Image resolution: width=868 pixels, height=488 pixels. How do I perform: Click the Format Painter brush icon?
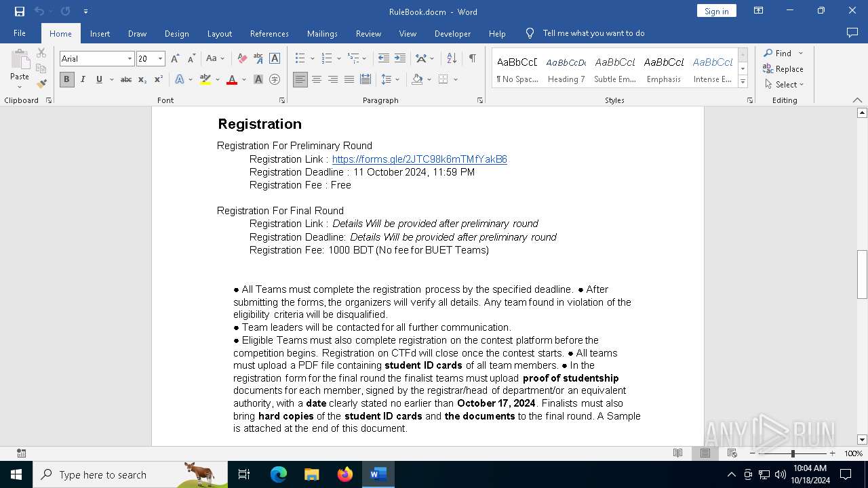point(41,84)
